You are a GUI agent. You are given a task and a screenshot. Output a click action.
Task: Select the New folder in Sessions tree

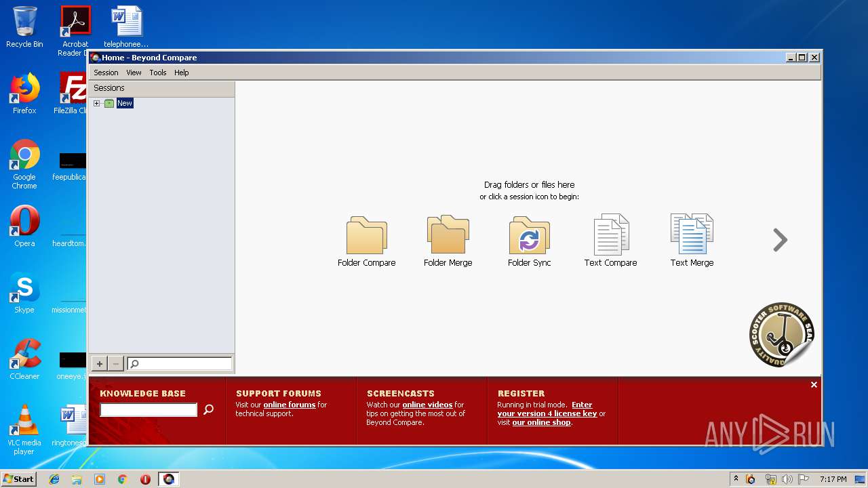125,103
